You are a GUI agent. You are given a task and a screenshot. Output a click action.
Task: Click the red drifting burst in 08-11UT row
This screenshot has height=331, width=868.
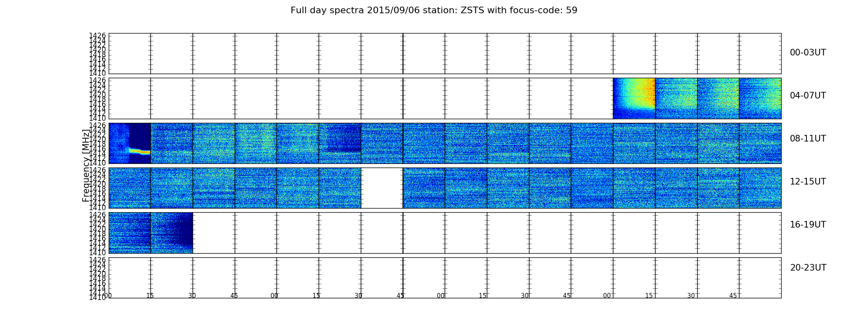[x=139, y=151]
